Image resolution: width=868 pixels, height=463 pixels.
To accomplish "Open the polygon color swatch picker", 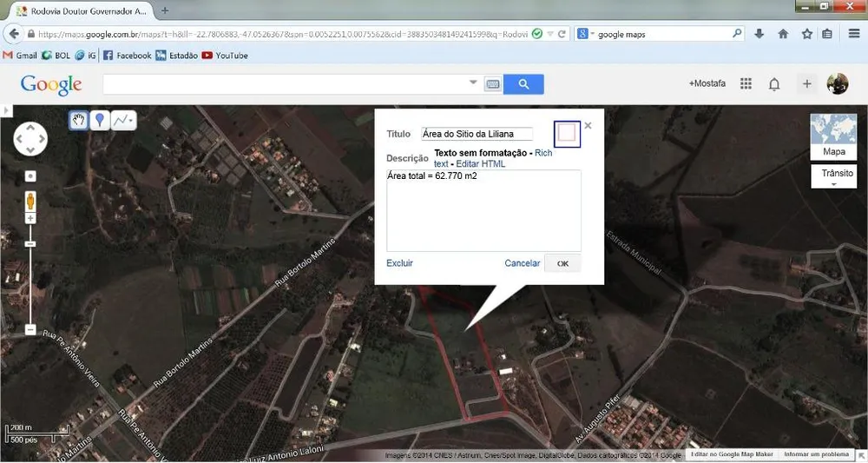I will [567, 134].
